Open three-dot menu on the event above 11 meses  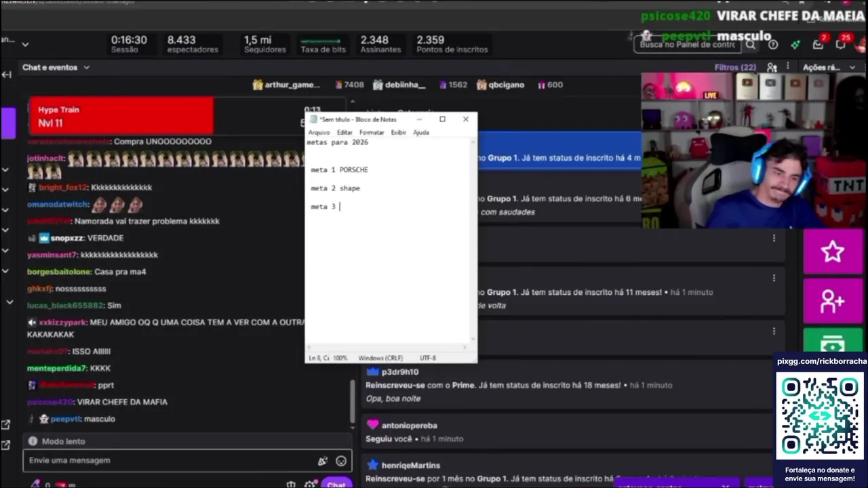774,238
